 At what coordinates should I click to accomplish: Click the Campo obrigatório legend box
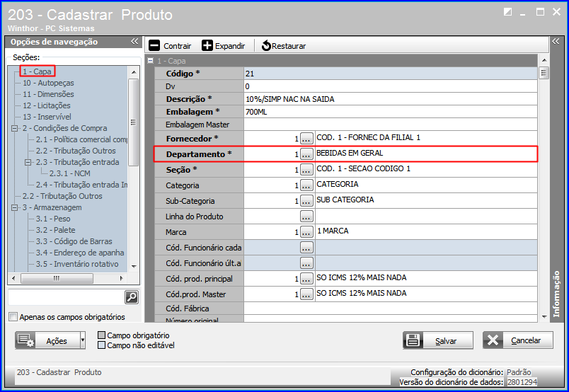coord(102,335)
